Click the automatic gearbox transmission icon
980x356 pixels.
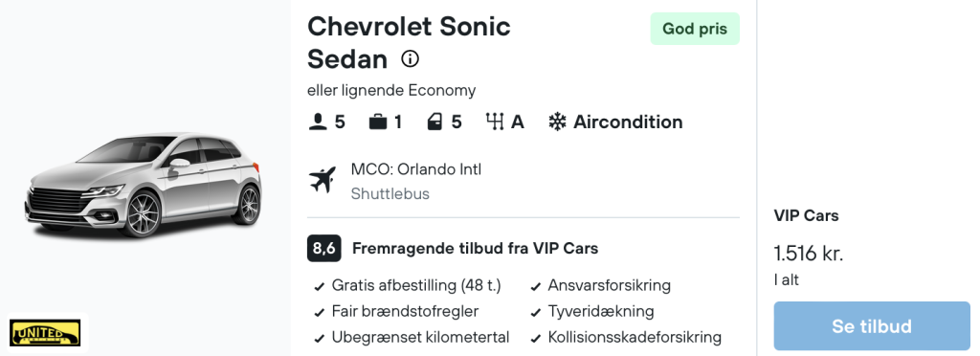495,122
